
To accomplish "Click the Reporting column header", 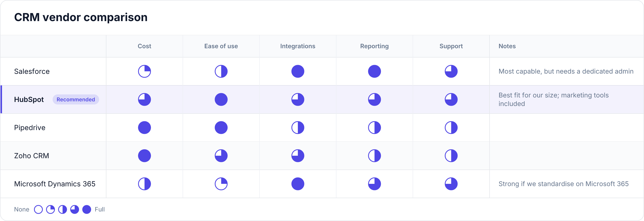I will [375, 46].
